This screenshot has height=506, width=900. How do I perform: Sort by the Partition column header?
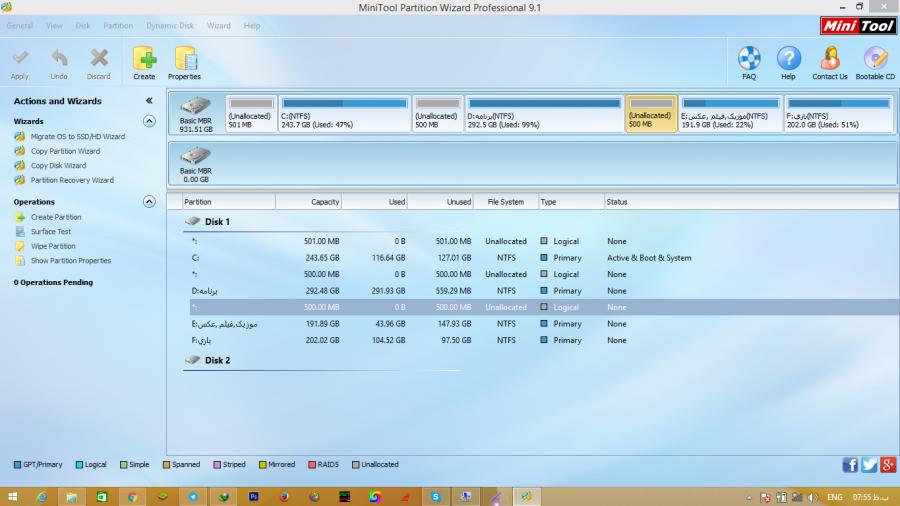coord(229,202)
